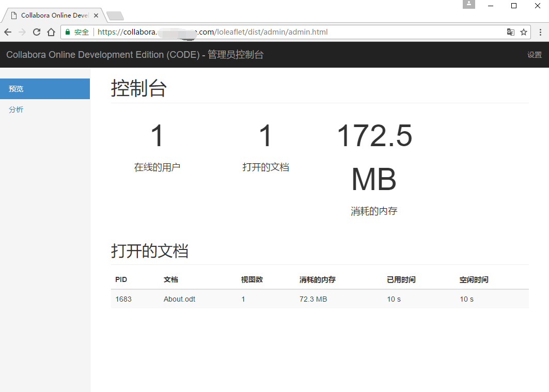Viewport: 549px width, 392px height.
Task: Click the About.odt document entry
Action: (x=179, y=299)
